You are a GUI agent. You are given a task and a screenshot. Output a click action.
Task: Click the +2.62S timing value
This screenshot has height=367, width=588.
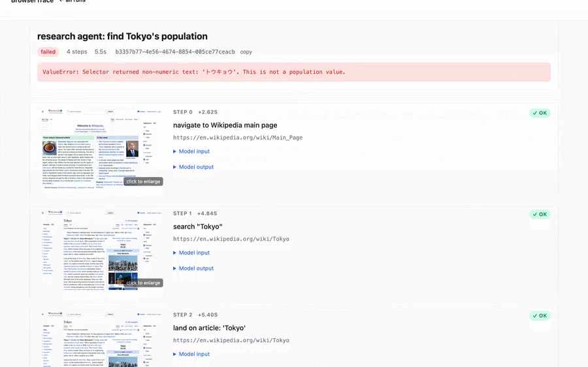click(x=208, y=112)
